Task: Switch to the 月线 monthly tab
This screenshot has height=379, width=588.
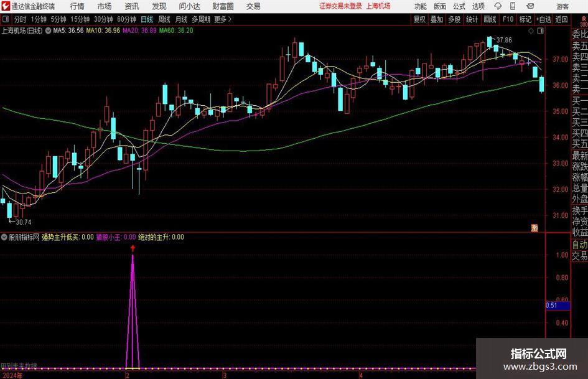Action: 181,19
